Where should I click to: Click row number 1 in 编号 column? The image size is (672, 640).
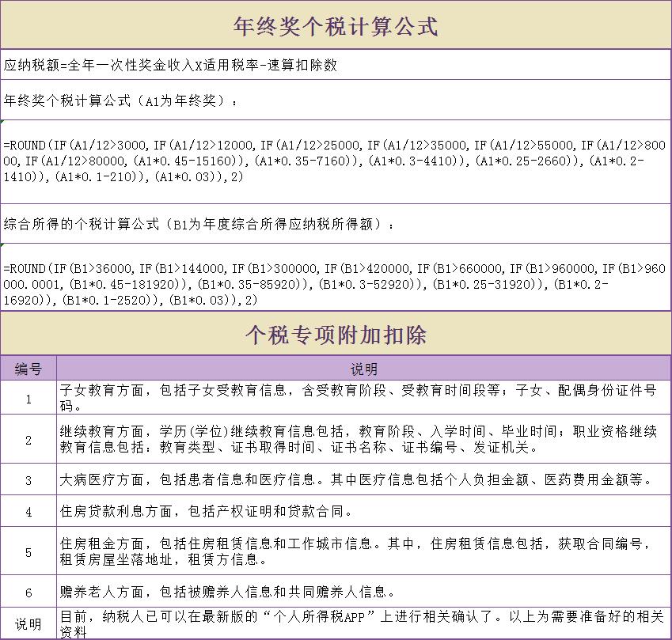point(28,398)
